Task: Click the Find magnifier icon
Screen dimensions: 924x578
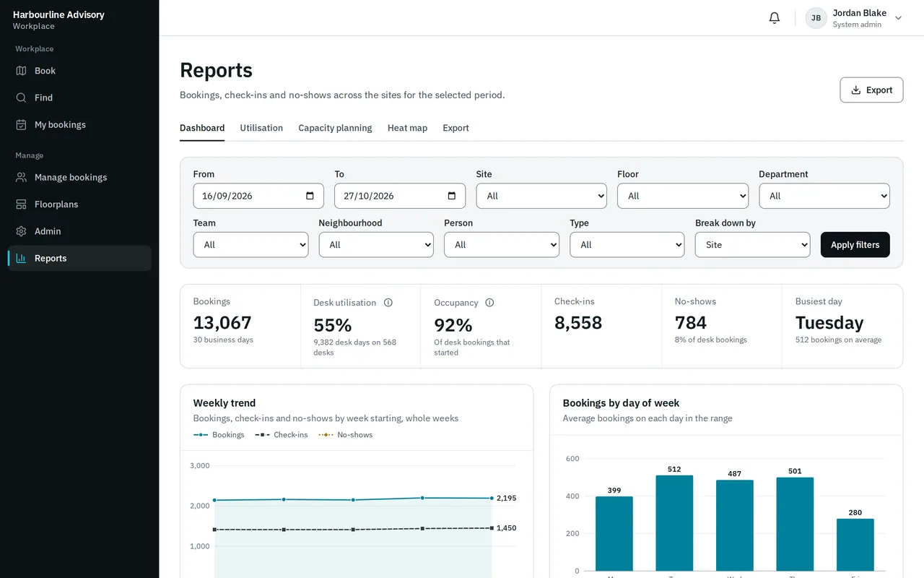Action: click(x=21, y=98)
